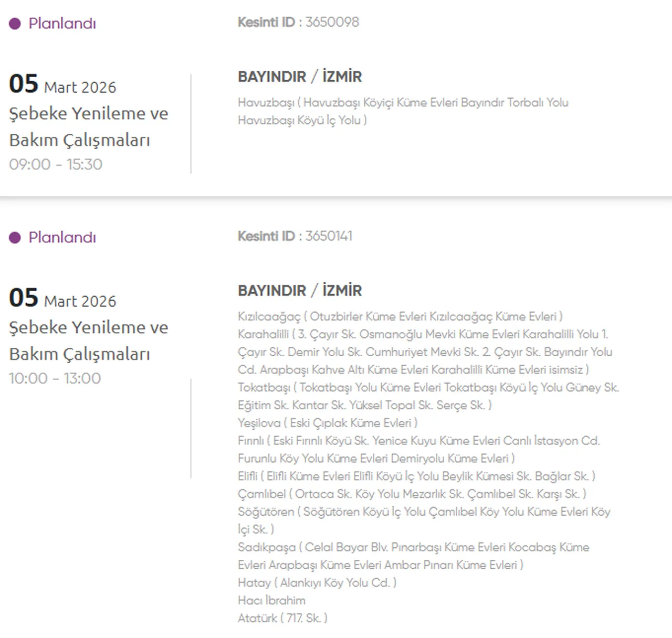
Task: Select the Hatay (Alankıyı Köy Yolu Cd.) line
Action: pyautogui.click(x=317, y=582)
